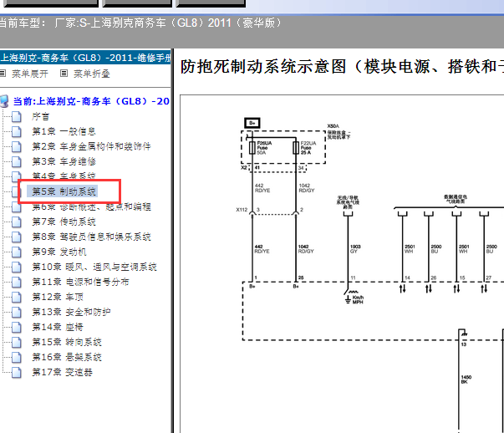This screenshot has width=504, height=433.
Task: Click the 442 RD/YE wire label below X112
Action: (262, 249)
